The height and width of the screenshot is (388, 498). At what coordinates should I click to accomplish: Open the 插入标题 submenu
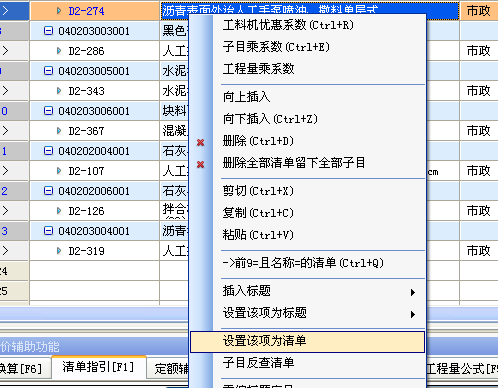[307, 291]
